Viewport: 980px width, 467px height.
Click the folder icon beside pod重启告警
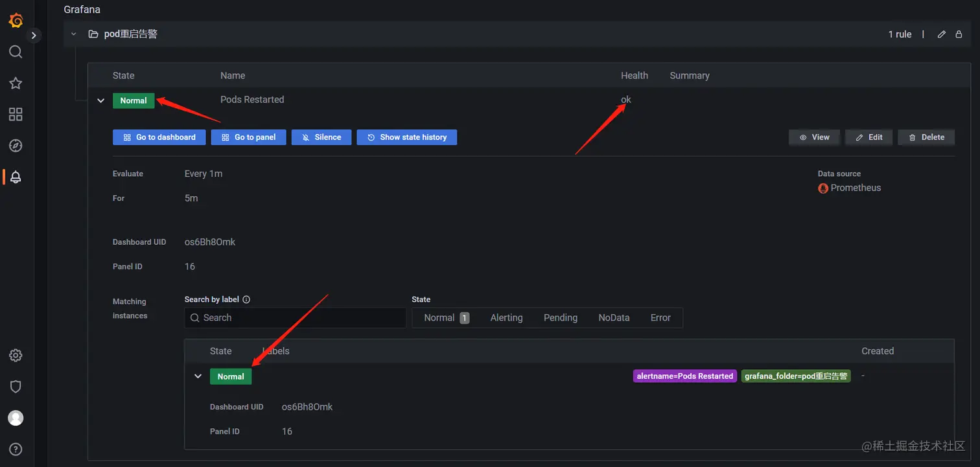pyautogui.click(x=93, y=34)
